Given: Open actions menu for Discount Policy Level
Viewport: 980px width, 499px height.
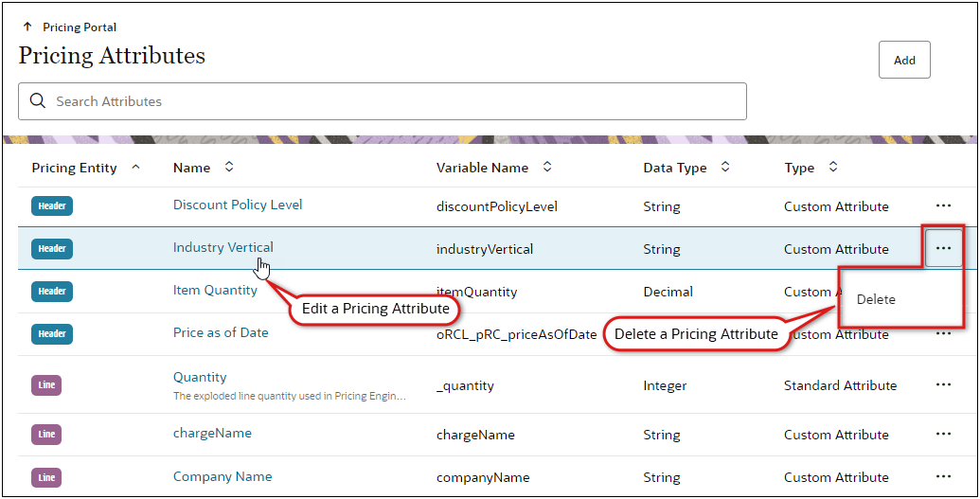Looking at the screenshot, I should point(943,205).
